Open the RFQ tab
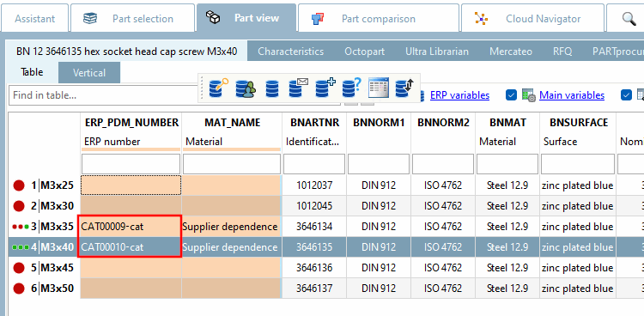The image size is (644, 316). click(x=562, y=52)
